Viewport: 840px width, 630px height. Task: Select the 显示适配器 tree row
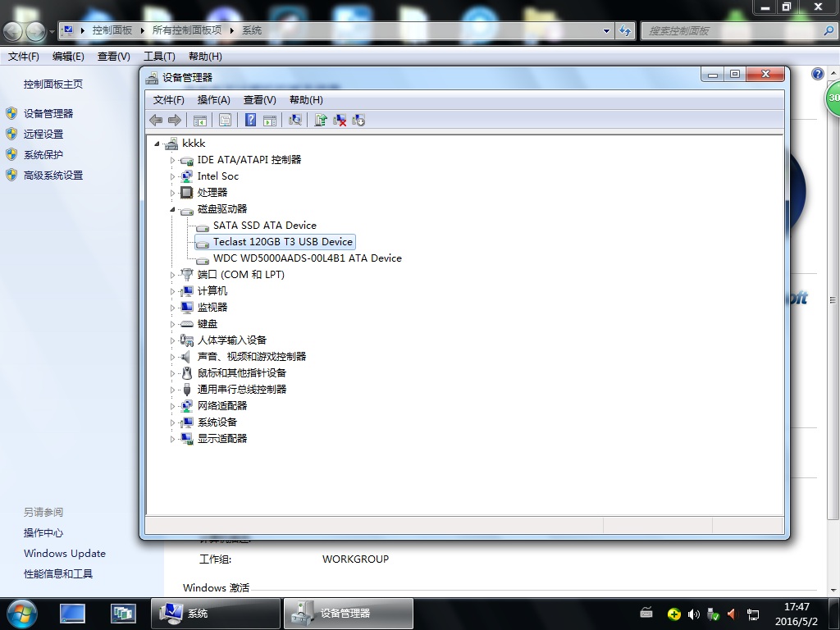pyautogui.click(x=222, y=439)
